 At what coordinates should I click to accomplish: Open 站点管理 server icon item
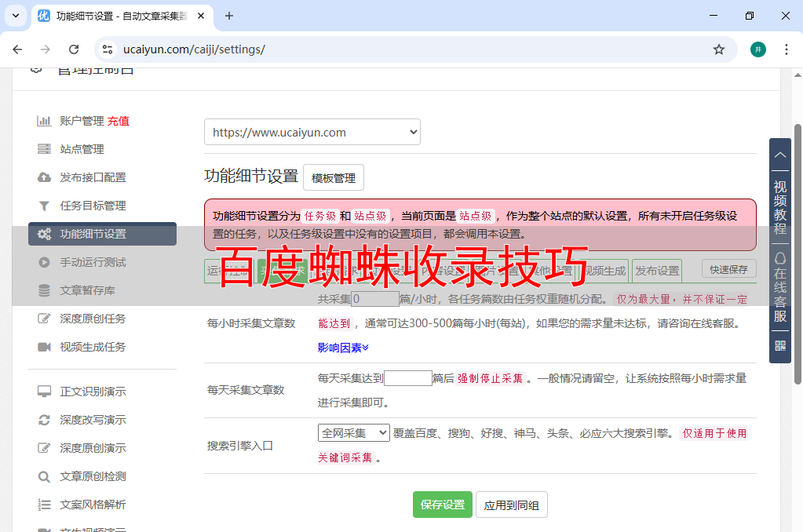point(44,149)
